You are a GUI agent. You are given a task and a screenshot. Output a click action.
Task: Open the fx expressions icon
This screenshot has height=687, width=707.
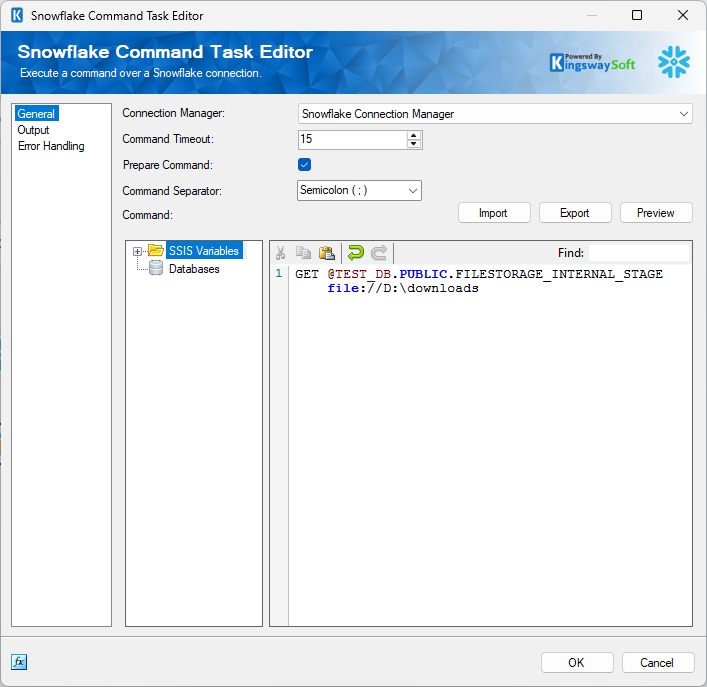[19, 662]
